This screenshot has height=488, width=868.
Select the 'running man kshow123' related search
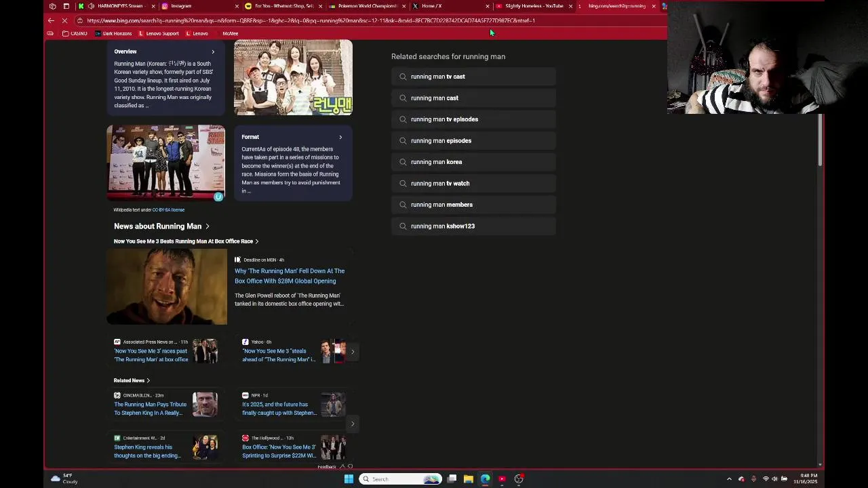point(473,226)
